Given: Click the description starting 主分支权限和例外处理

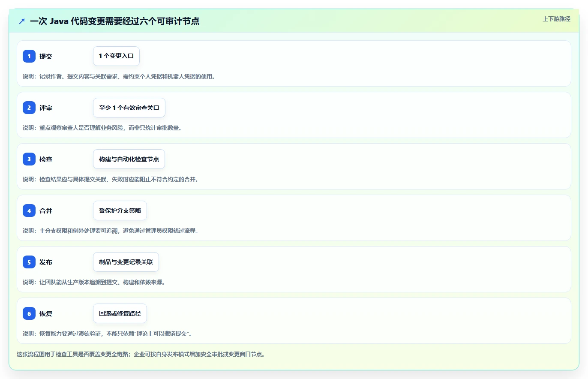Looking at the screenshot, I should point(111,231).
